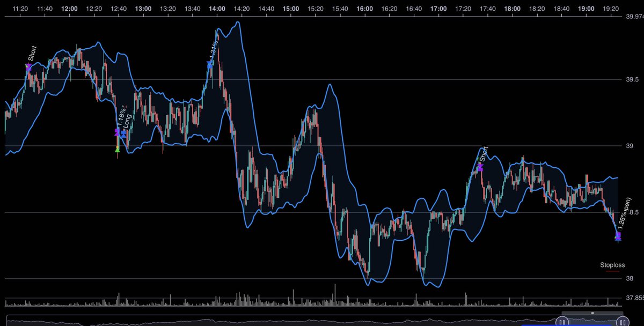Click the '14:20' time axis label
The width and height of the screenshot is (644, 326).
click(x=241, y=9)
